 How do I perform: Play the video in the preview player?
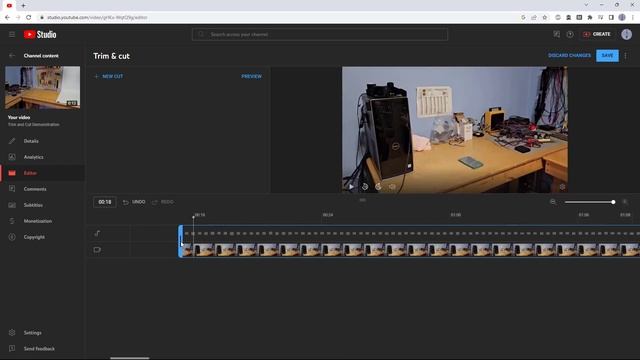pos(351,187)
